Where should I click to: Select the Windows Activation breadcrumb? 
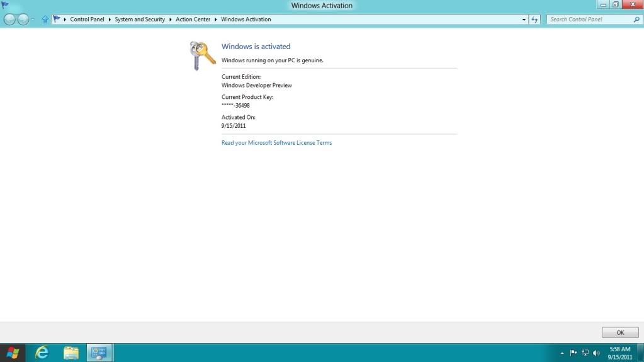246,20
